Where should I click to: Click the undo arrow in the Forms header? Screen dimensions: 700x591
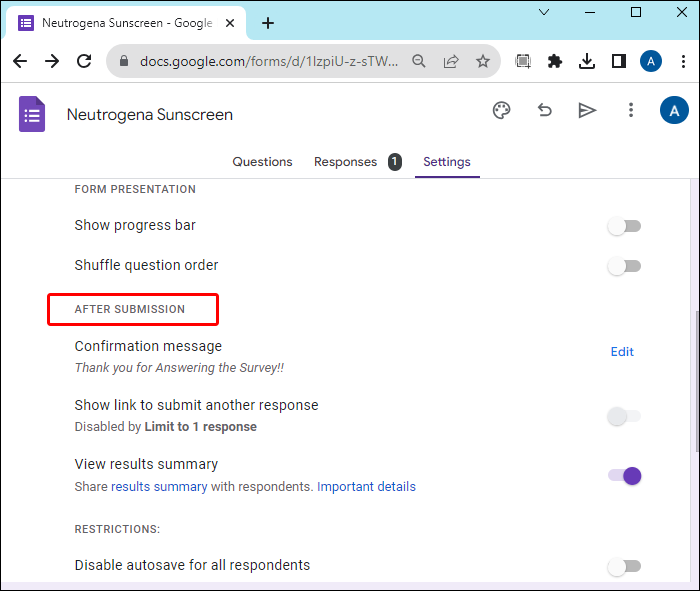click(544, 110)
